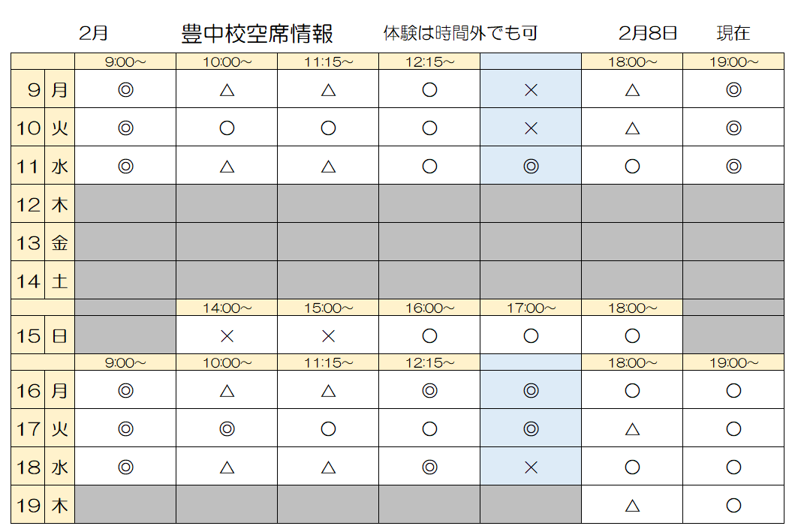Click the 現在 label at top right
This screenshot has height=532, width=792.
click(x=733, y=34)
